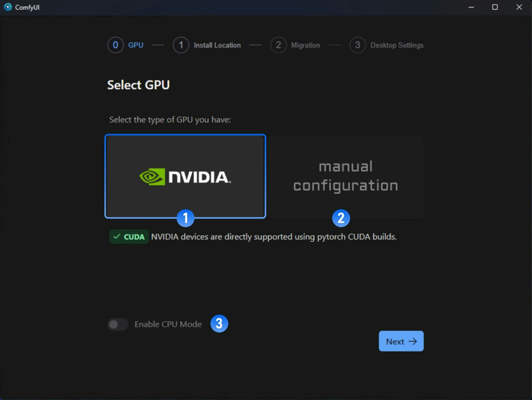Click the manual configuration panel text
532x400 pixels.
346,176
